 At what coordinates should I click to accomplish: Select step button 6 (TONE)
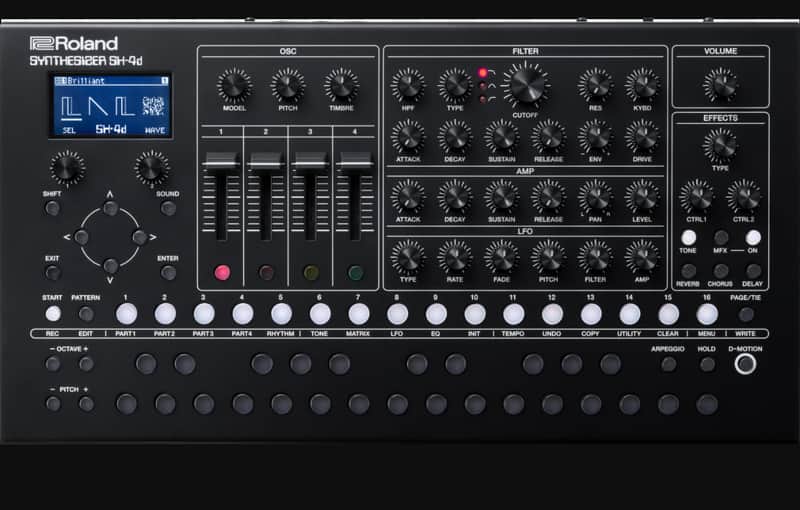(320, 314)
